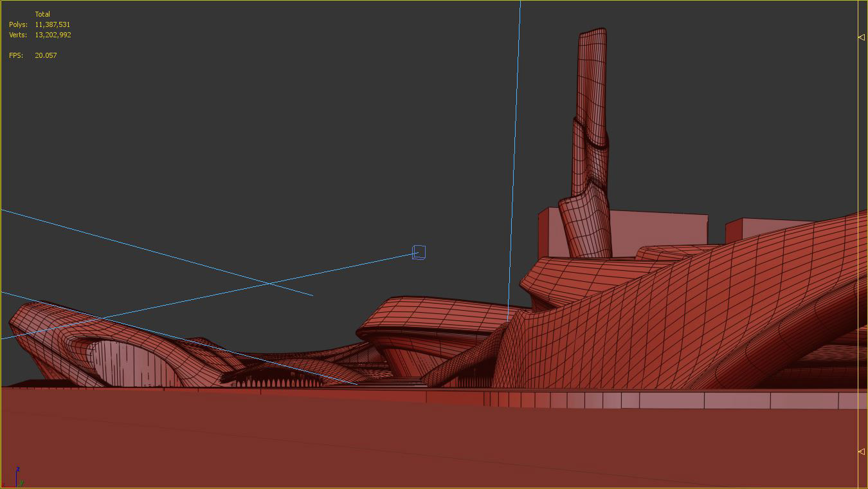868x489 pixels.
Task: Click the upper triangle marker on right edge
Action: point(862,37)
